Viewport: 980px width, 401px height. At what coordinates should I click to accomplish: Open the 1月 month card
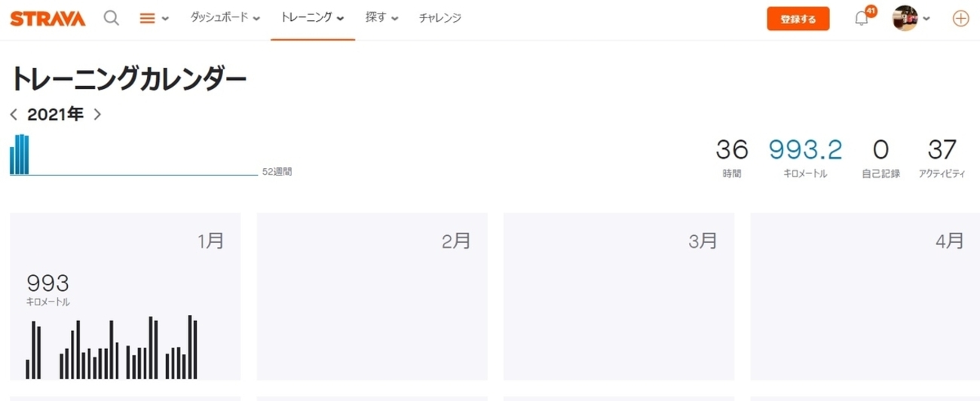point(125,296)
